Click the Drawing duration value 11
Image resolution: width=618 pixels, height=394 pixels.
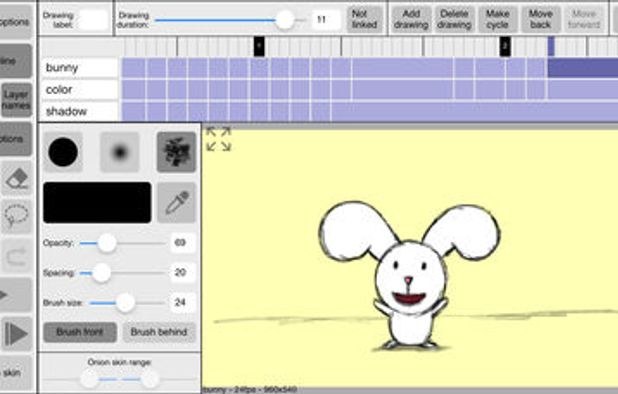(326, 19)
